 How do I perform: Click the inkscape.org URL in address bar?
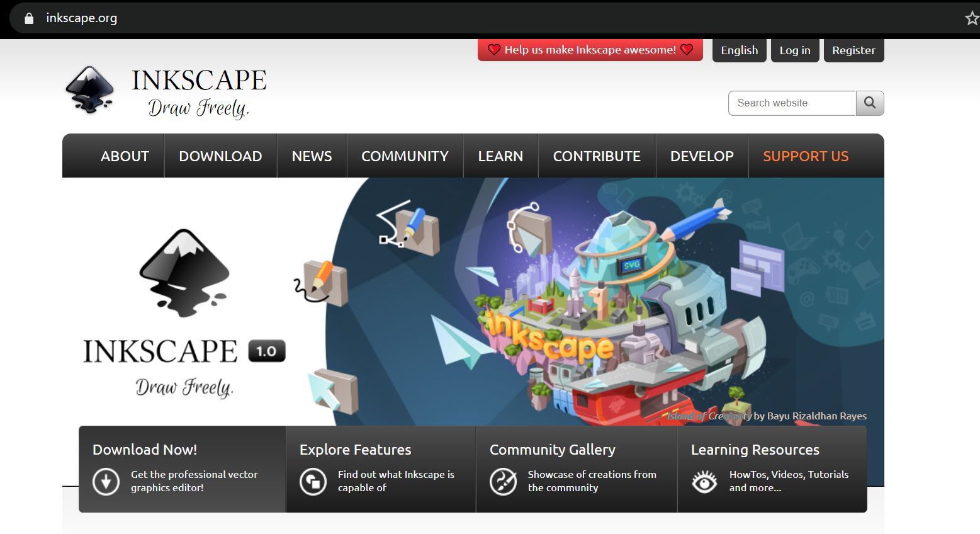[81, 18]
